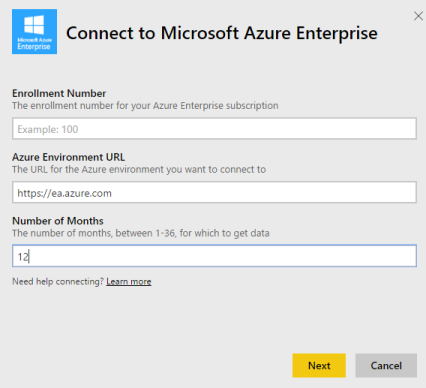Click the 'Example: 100' placeholder text

point(48,129)
